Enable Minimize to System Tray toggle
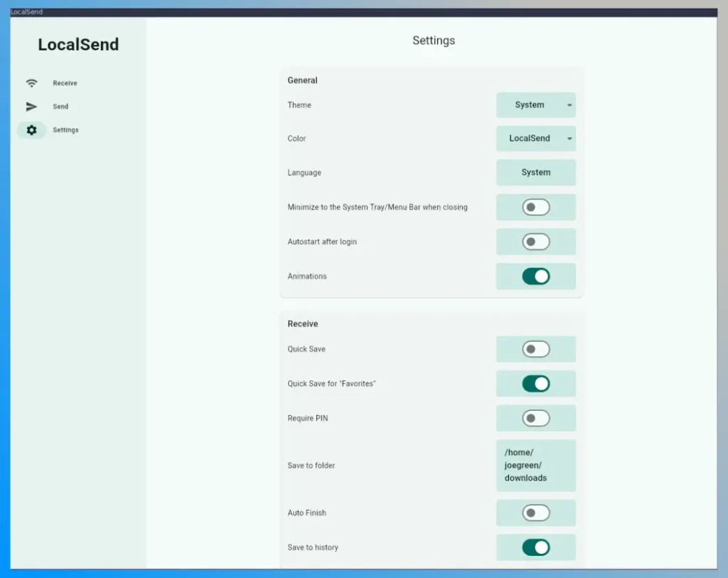Screen dimensions: 728x578 535,208
